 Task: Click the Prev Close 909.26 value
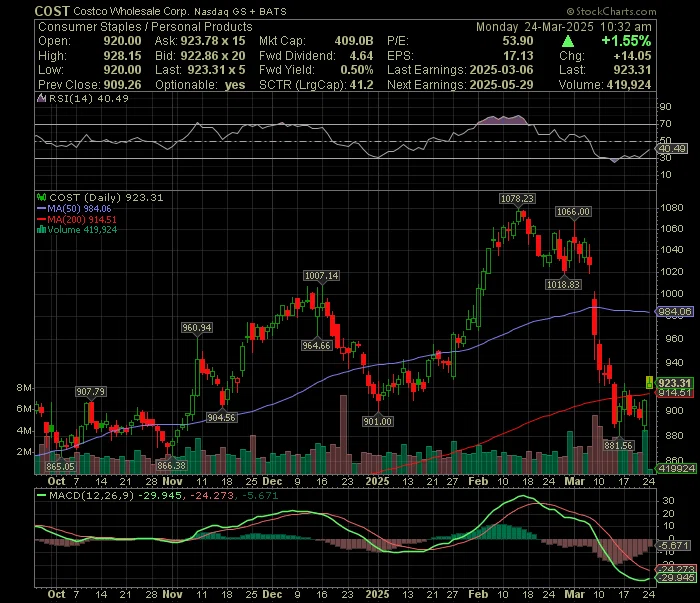(x=122, y=85)
